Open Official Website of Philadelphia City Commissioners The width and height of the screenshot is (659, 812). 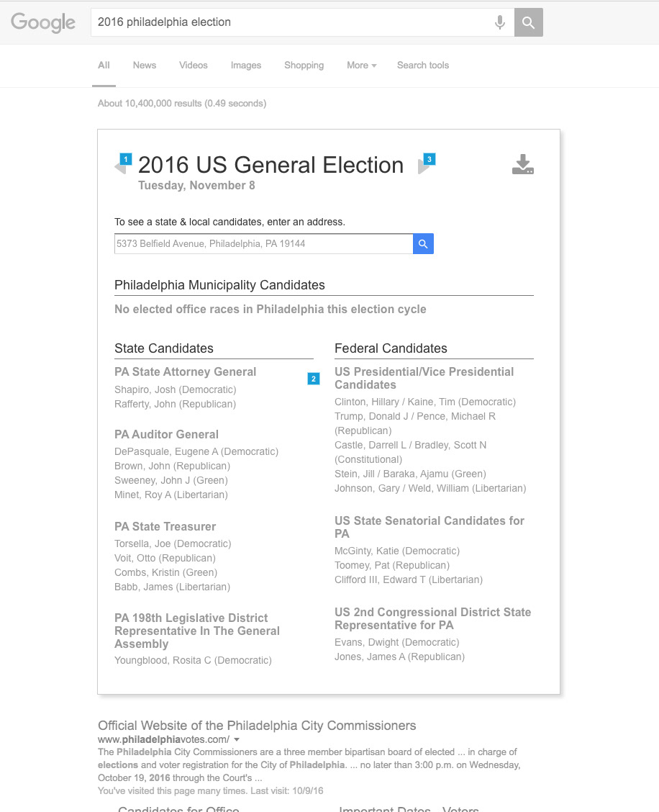[x=257, y=726]
